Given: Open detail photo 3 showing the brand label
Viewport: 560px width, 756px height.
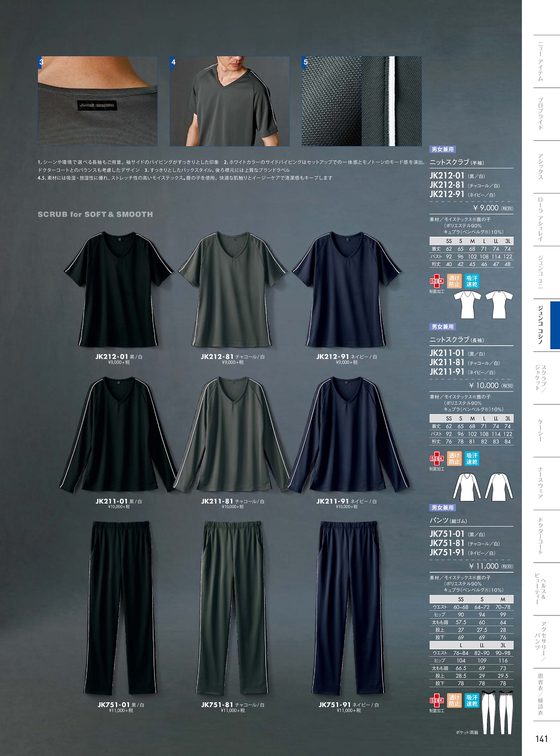Looking at the screenshot, I should coord(98,101).
